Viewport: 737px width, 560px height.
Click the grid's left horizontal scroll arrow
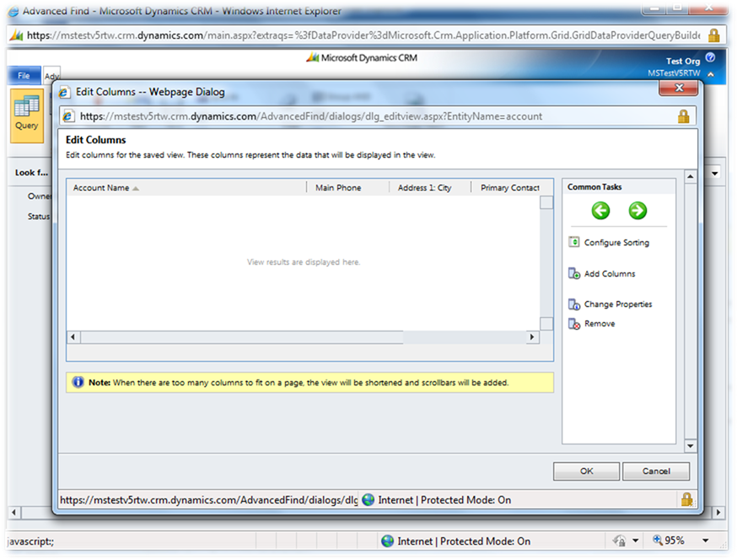point(73,337)
